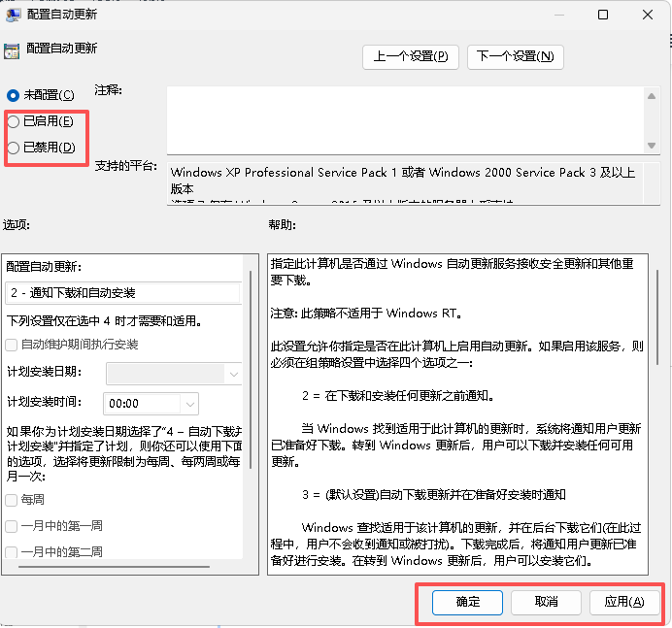Viewport: 672px width, 628px height.
Task: Choose the 已禁用 radio option
Action: pos(13,148)
